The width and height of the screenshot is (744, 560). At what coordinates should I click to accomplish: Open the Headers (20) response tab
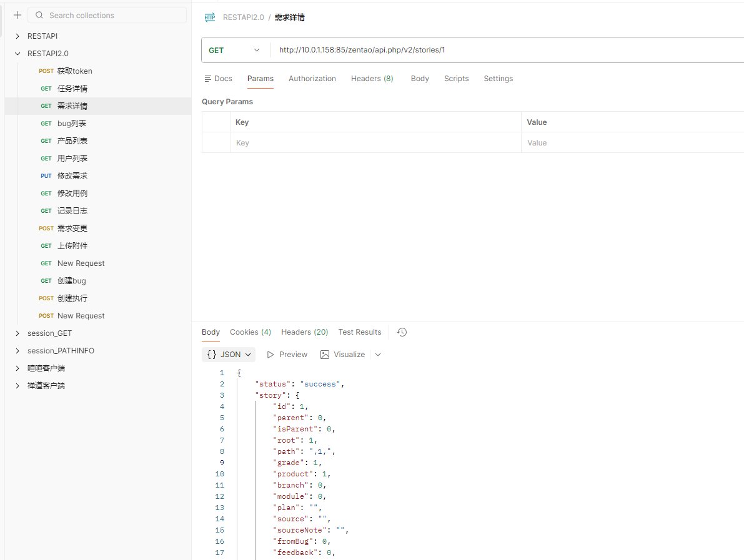point(305,332)
